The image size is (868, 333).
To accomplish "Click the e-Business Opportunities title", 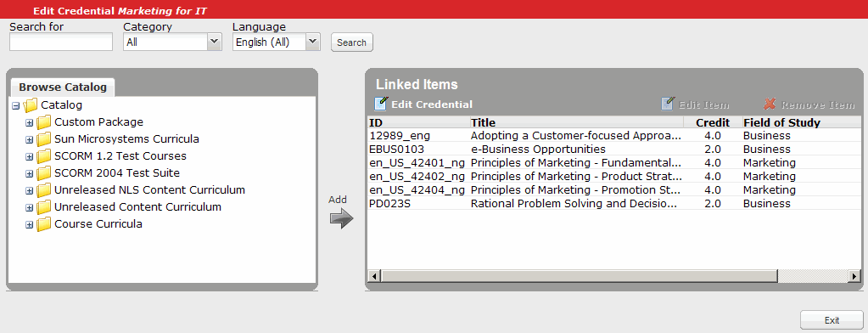I will (538, 149).
